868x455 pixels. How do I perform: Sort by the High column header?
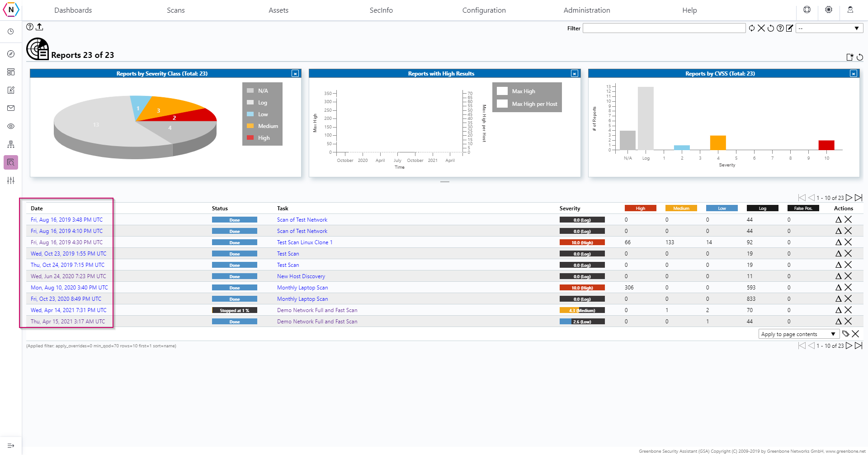[641, 208]
